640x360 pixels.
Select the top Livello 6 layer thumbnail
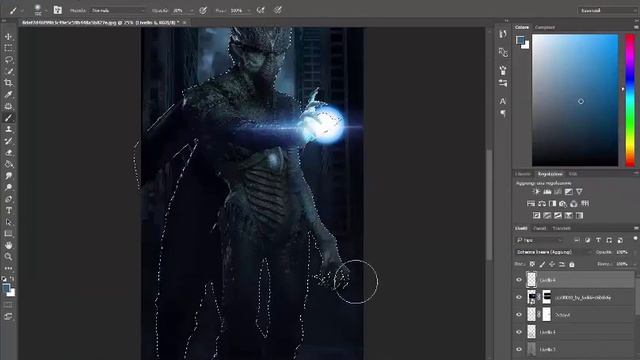pos(531,280)
